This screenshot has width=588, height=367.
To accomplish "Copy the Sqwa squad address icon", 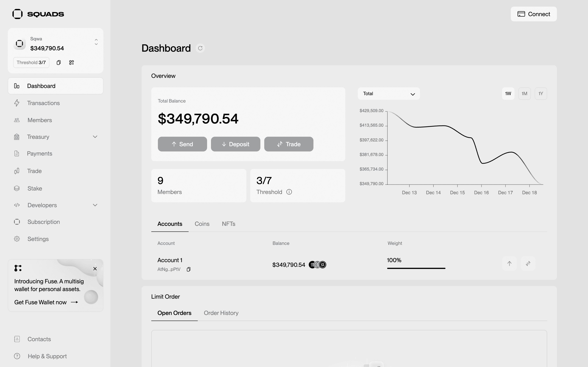I will (x=59, y=63).
